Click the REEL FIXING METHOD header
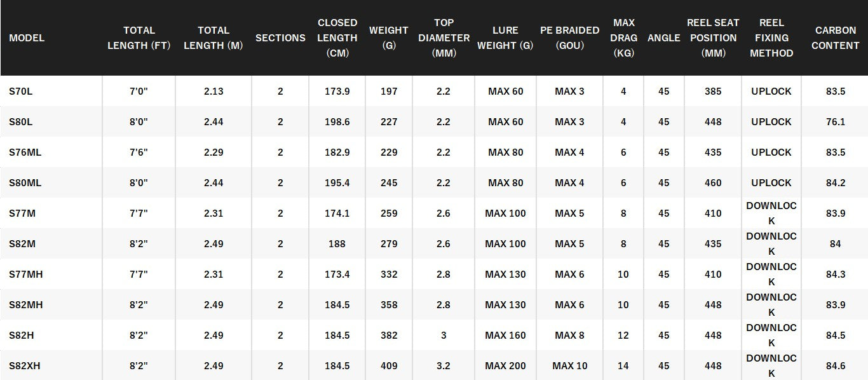 771,38
